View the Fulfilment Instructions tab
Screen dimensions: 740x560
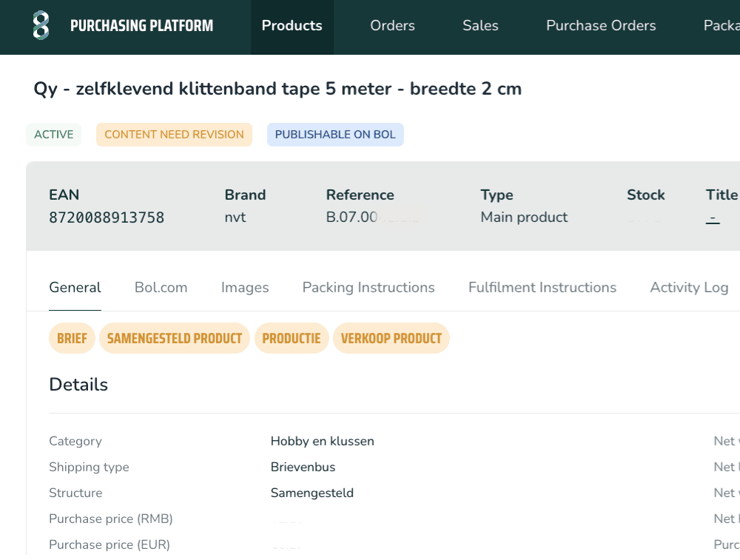pos(542,288)
